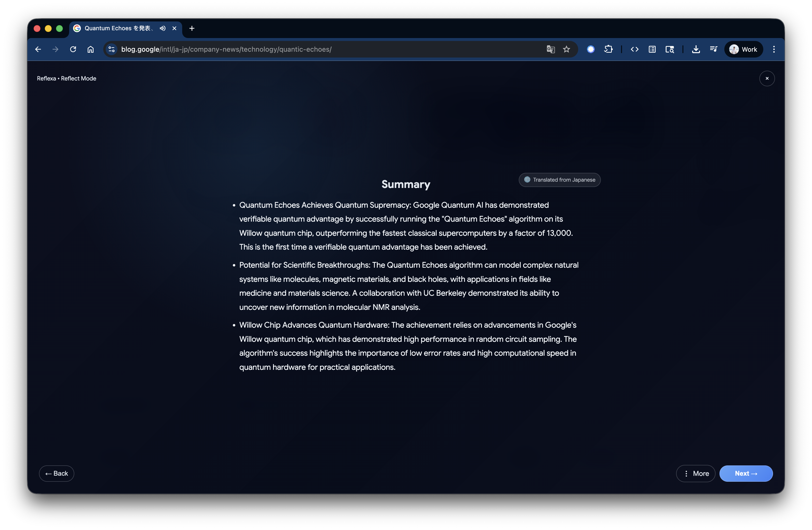Viewport: 812px width, 530px height.
Task: Click the code brackets extension icon
Action: [634, 49]
